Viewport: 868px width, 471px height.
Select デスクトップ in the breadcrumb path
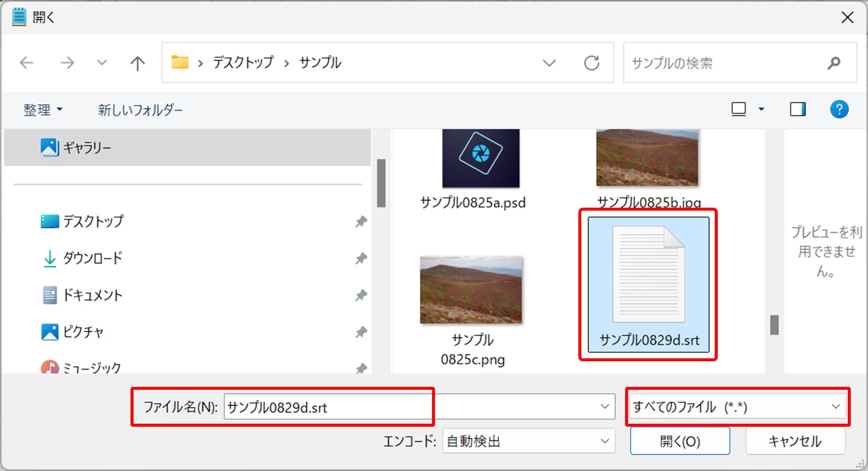[243, 63]
